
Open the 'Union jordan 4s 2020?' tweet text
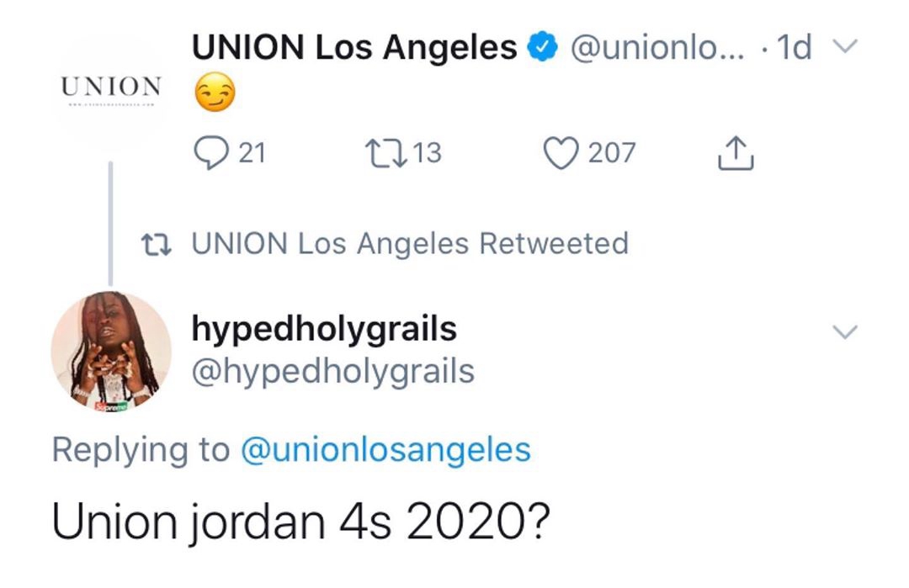[x=300, y=522]
